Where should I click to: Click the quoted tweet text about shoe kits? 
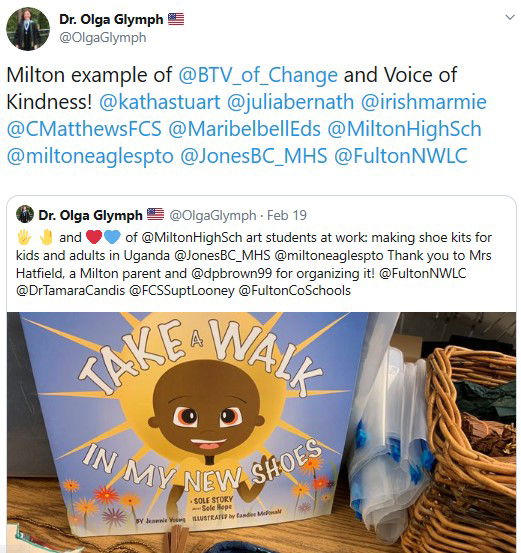coord(254,264)
